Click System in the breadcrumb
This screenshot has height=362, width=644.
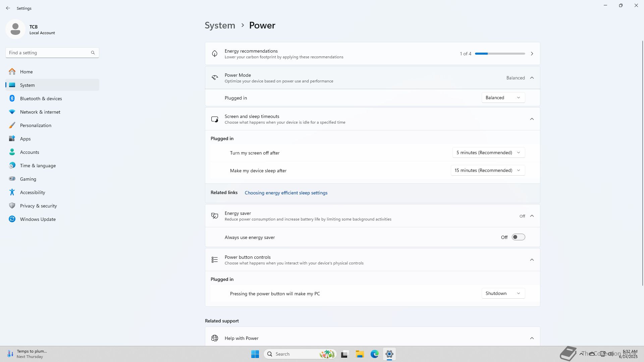(x=220, y=25)
